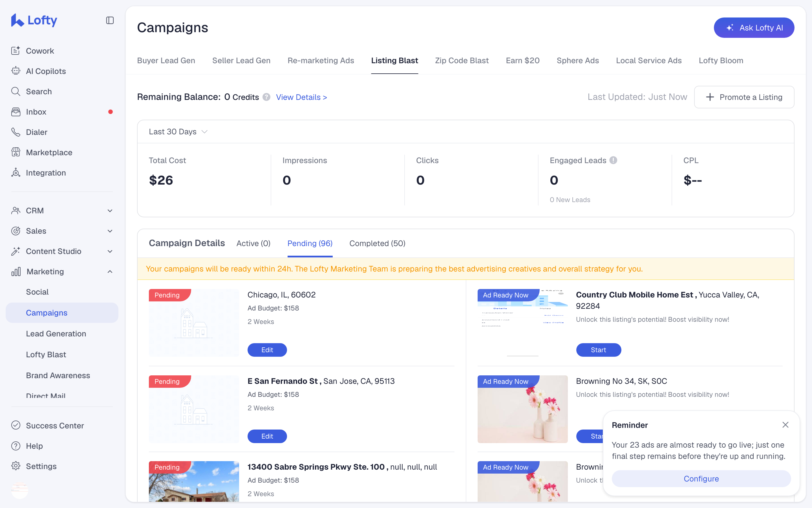Viewport: 812px width, 508px height.
Task: Edit the Chicago, IL campaign
Action: pyautogui.click(x=267, y=350)
